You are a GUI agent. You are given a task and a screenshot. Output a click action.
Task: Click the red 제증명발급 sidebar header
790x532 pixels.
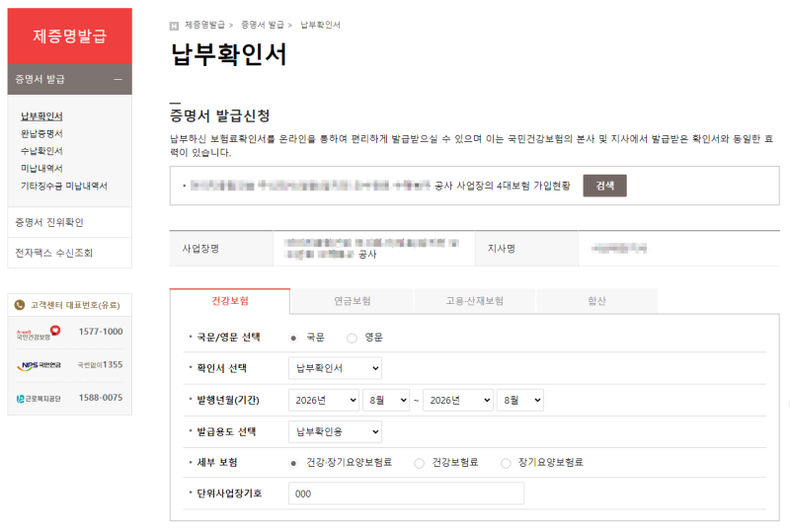tap(69, 37)
